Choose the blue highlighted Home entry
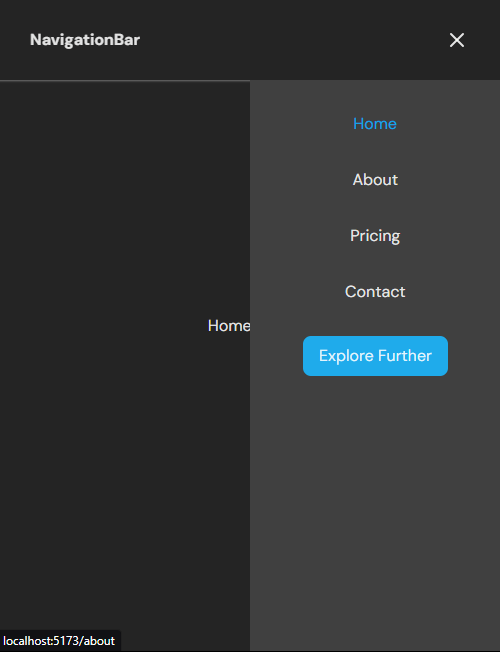Viewport: 500px width, 652px height. tap(375, 123)
